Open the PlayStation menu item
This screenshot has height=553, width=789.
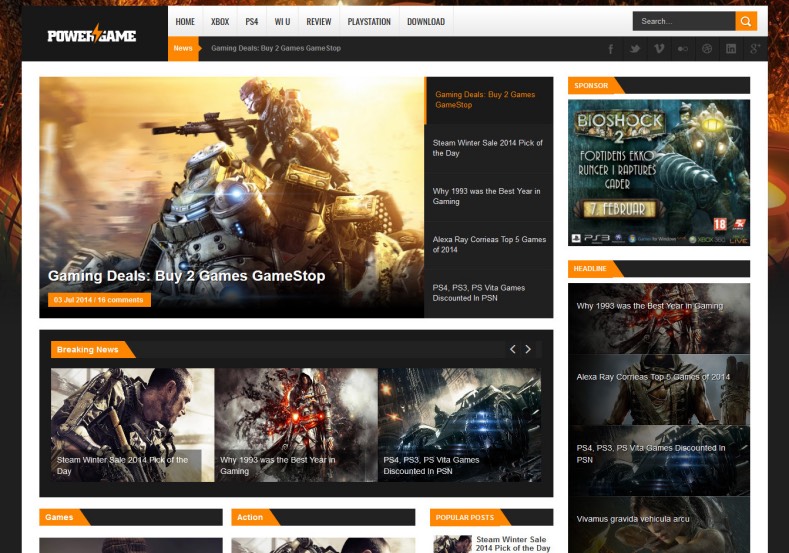click(x=369, y=22)
